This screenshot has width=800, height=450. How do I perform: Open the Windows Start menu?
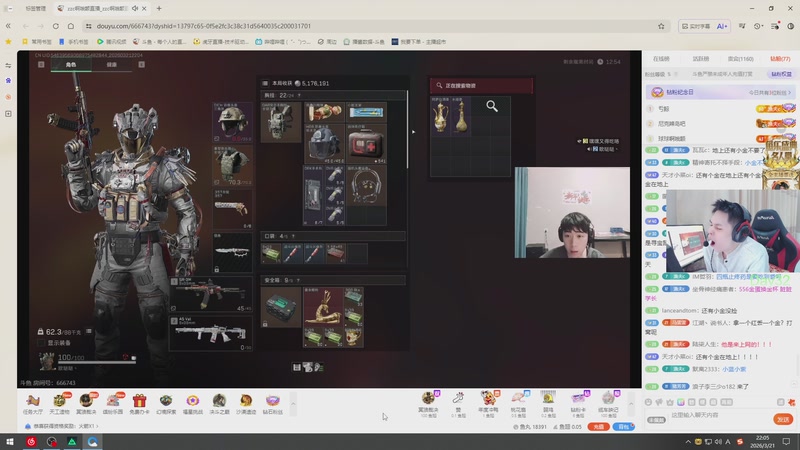pyautogui.click(x=10, y=441)
